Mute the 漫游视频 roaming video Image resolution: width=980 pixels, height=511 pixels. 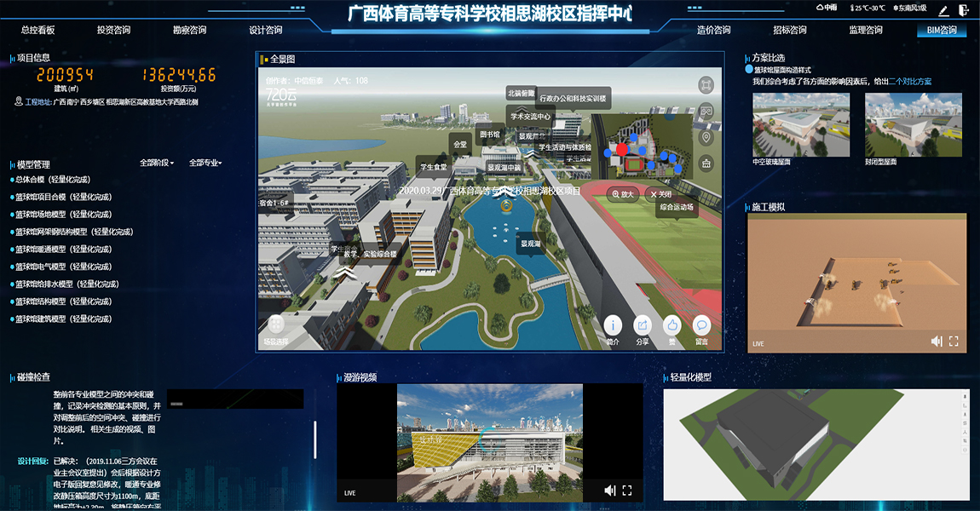pos(609,490)
